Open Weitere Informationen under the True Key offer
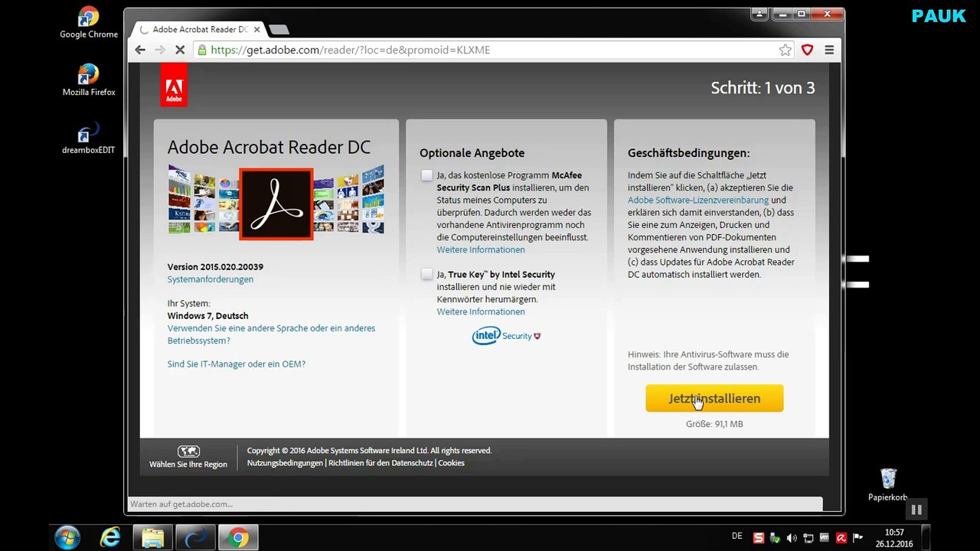The image size is (980, 551). [481, 312]
